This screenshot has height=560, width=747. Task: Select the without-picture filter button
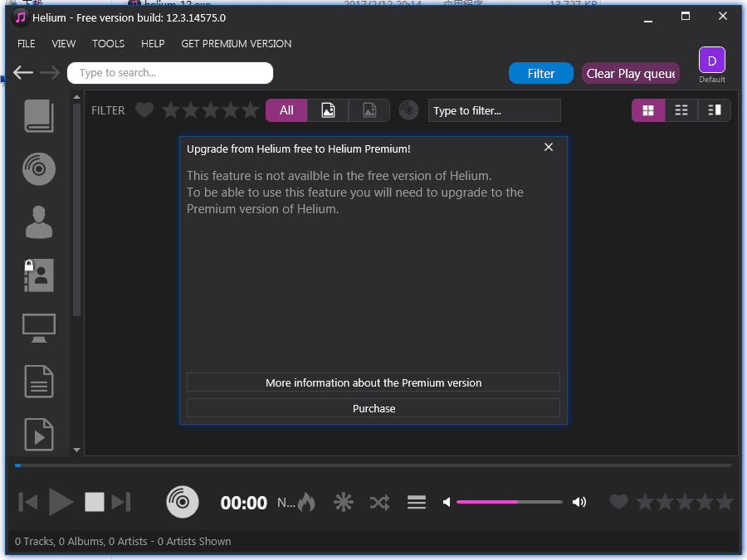click(369, 110)
